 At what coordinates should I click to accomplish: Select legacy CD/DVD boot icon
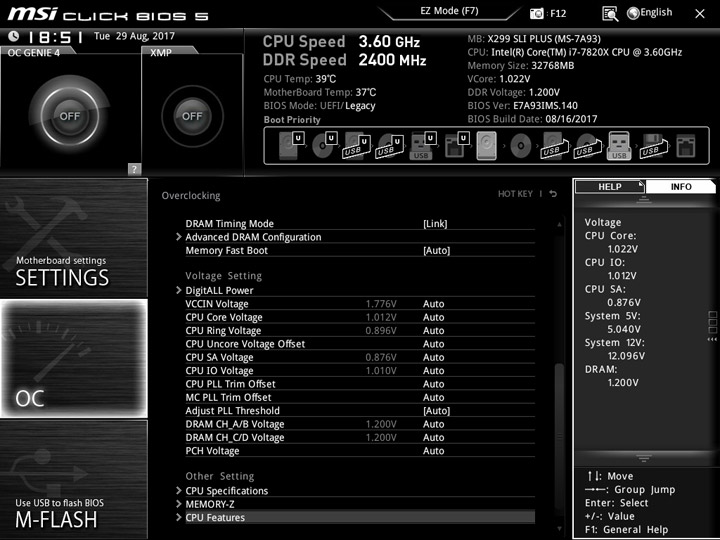521,146
